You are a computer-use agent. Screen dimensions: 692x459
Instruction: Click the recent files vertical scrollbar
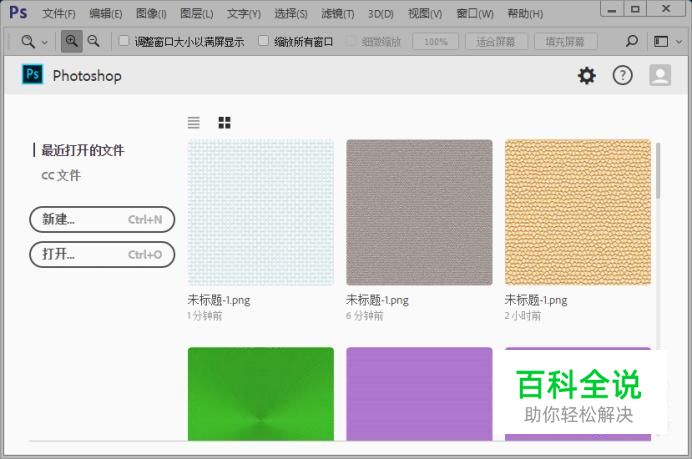[x=658, y=170]
